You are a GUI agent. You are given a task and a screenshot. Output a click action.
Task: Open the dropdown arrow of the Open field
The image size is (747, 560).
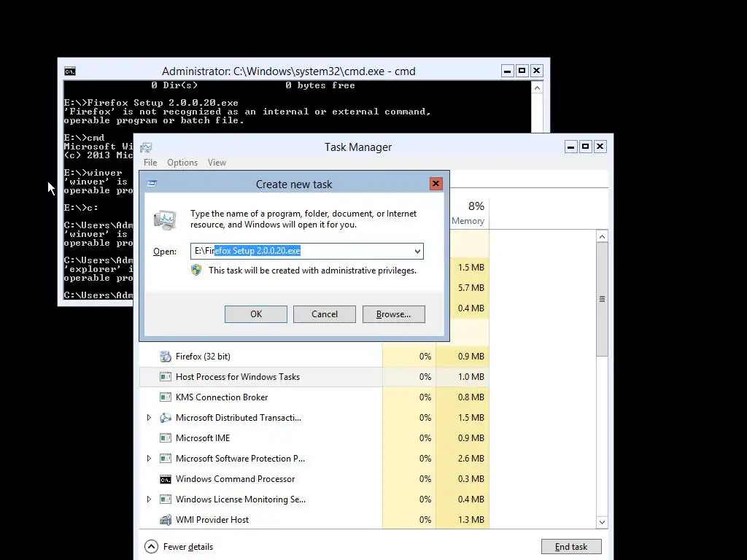click(x=417, y=252)
